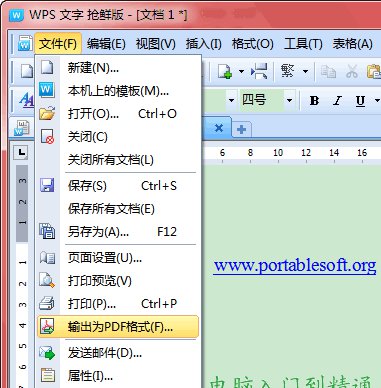Choose 发送邮件(D)... menu entry
Image resolution: width=381 pixels, height=388 pixels.
(x=118, y=353)
